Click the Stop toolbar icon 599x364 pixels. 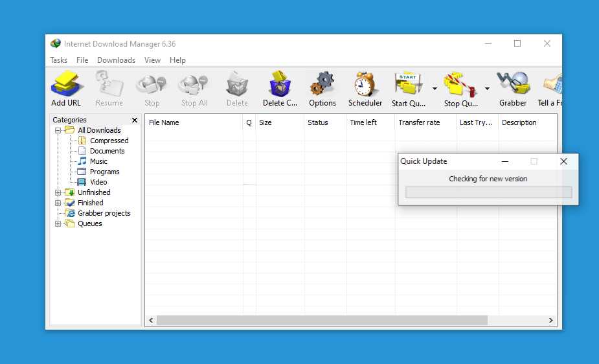(152, 84)
